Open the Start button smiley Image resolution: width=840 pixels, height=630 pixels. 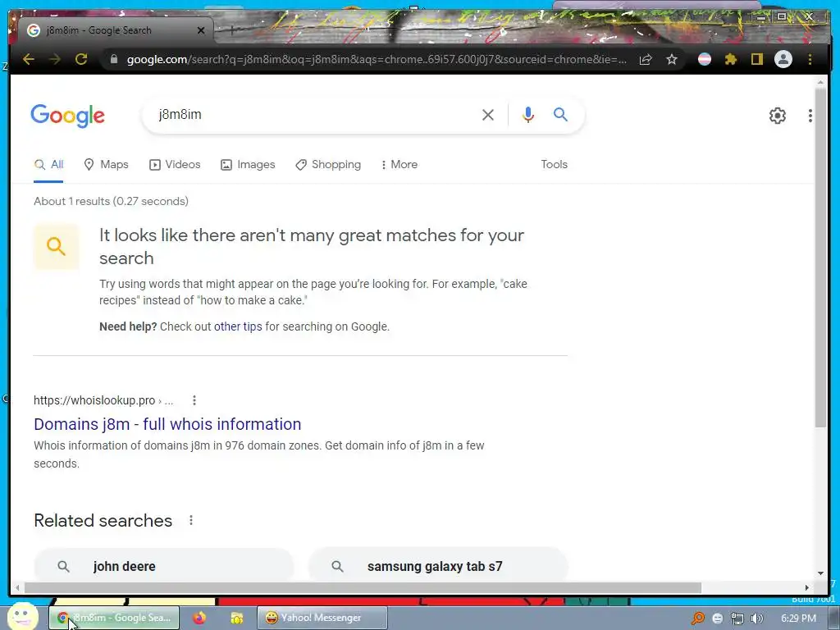pos(22,617)
